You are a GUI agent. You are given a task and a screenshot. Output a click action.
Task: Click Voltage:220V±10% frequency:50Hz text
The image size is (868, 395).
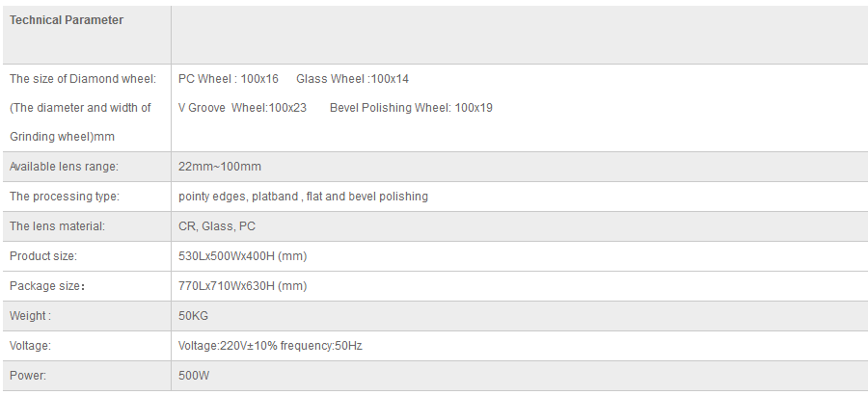270,346
